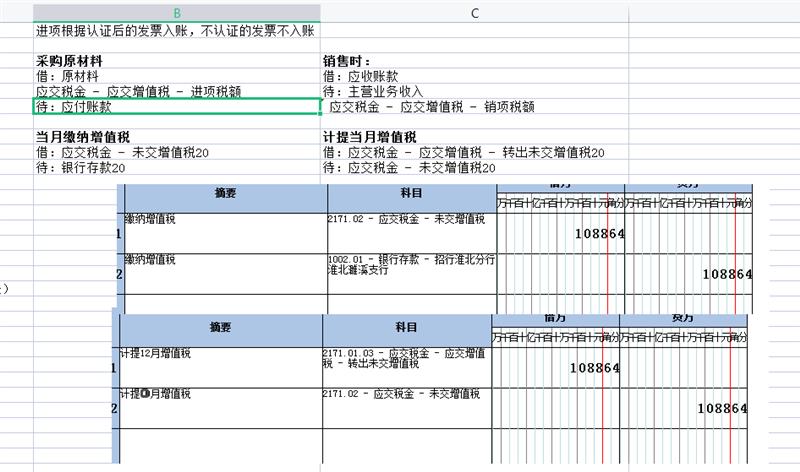Click 银行存款 招行淮北分行 account in voucher image
The width and height of the screenshot is (800, 472).
411,265
